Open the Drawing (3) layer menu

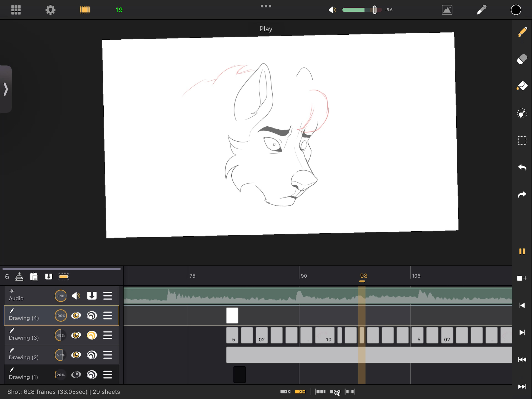108,335
